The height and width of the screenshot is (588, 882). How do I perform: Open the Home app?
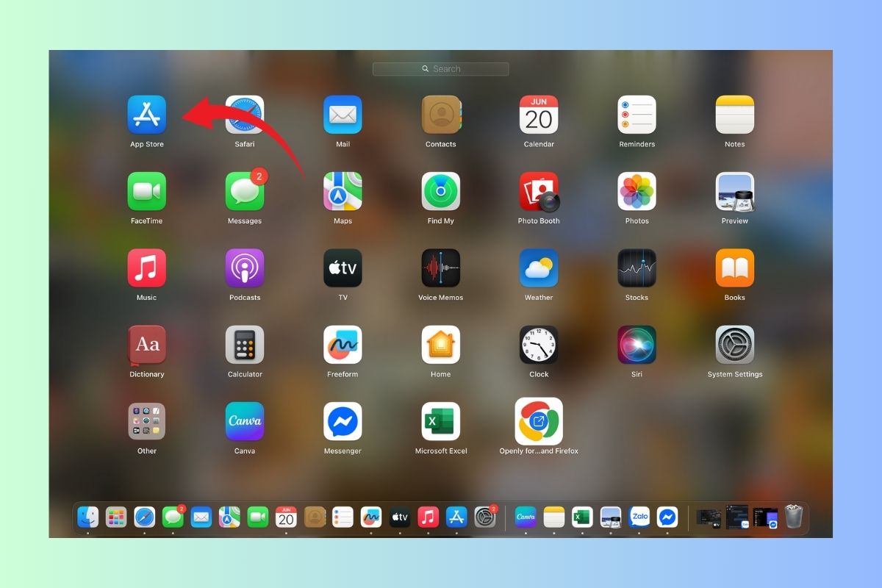pos(441,345)
